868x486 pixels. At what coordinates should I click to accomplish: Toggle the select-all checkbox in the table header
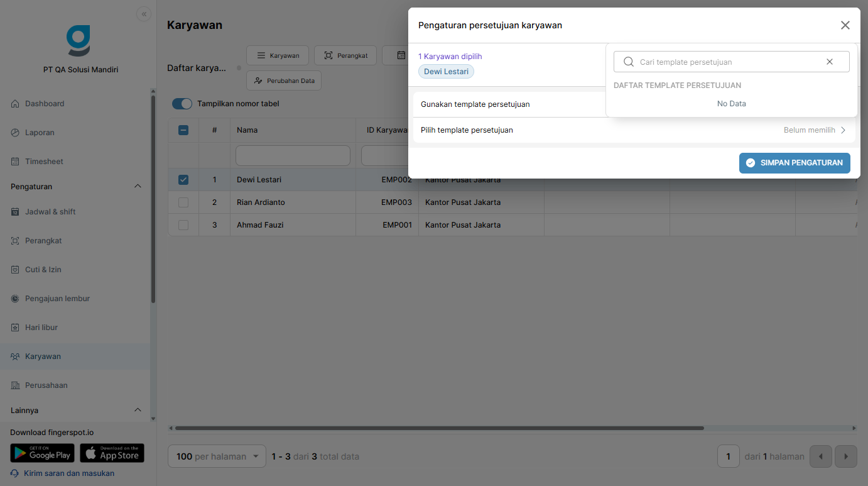point(183,130)
